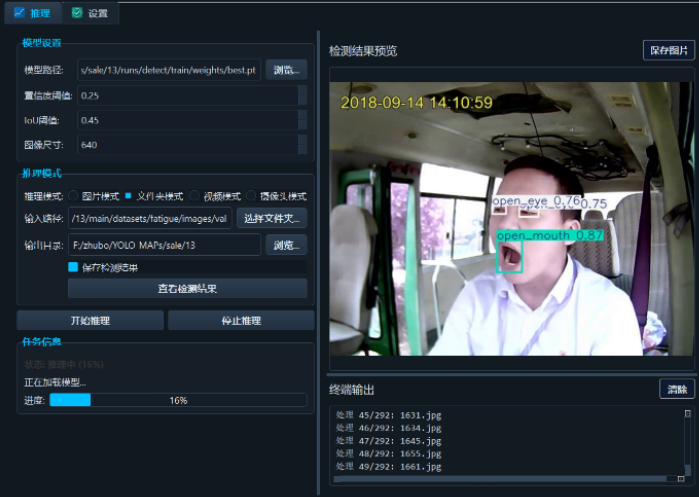Click the 保存图片 button
This screenshot has height=497, width=699.
669,50
